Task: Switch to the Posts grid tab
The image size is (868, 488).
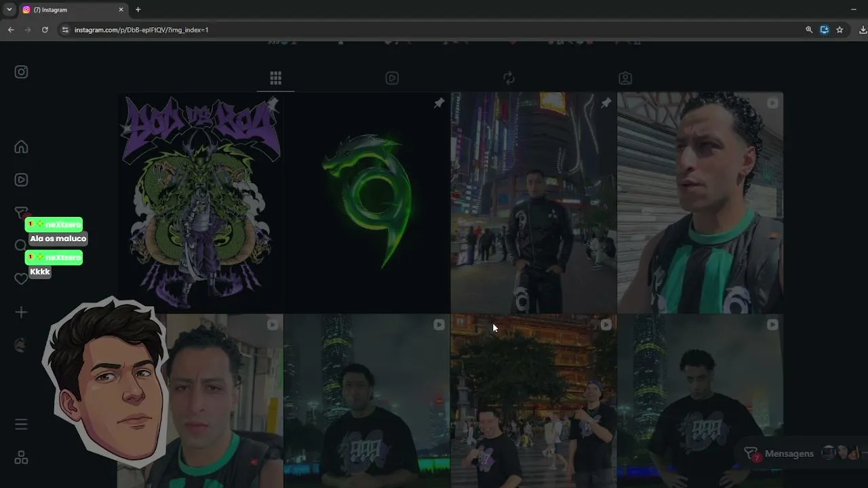Action: [x=275, y=78]
